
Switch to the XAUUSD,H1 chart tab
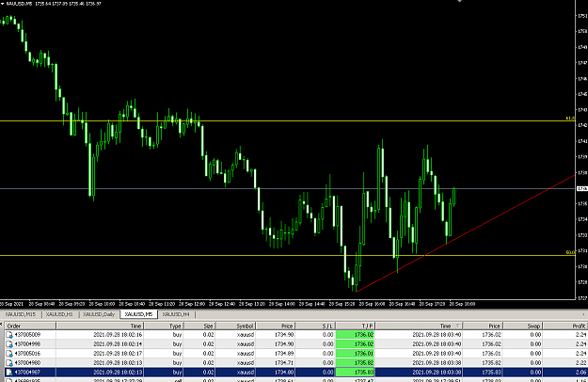(59, 314)
